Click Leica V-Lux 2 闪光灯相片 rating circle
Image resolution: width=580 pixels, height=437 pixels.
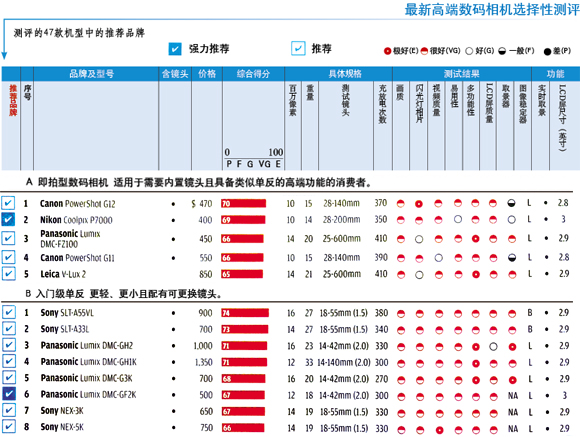[419, 275]
